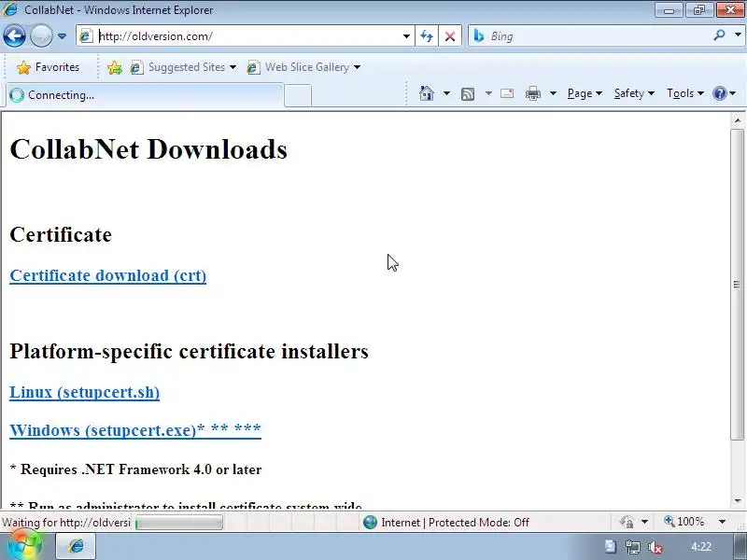Open the Linux (setupcert.sh) link
The width and height of the screenshot is (747, 560).
coord(85,392)
